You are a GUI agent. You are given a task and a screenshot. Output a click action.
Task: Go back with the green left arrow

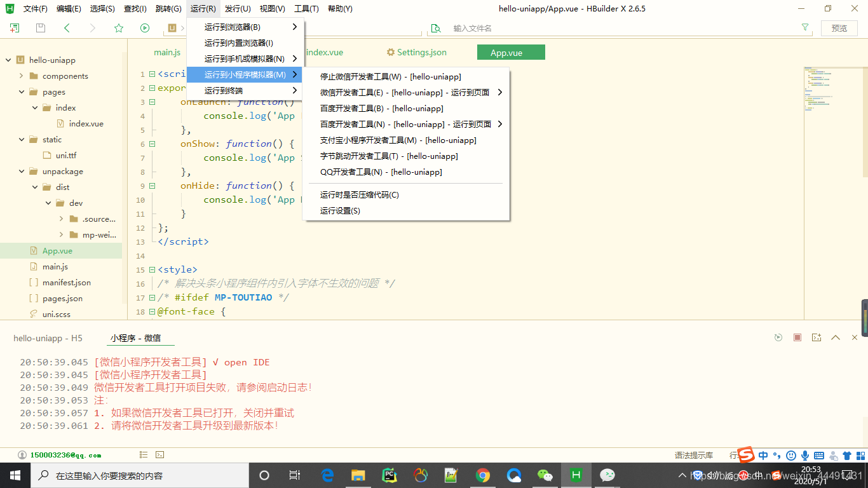click(67, 28)
